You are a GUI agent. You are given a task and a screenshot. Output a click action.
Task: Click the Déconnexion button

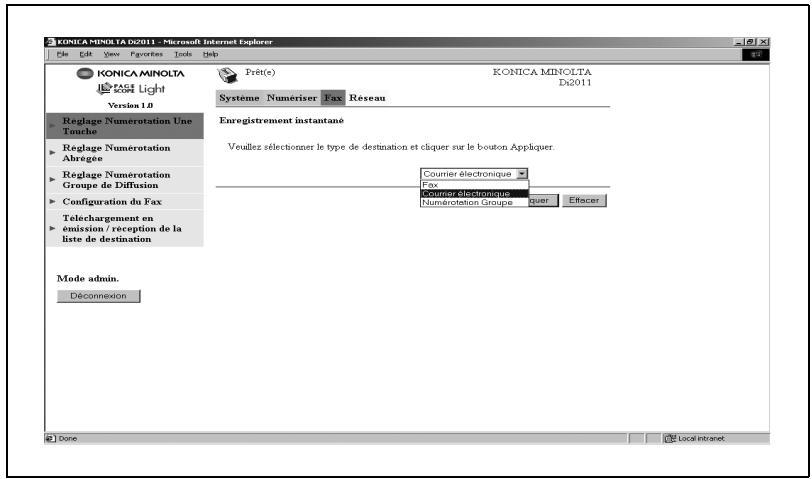(x=98, y=296)
